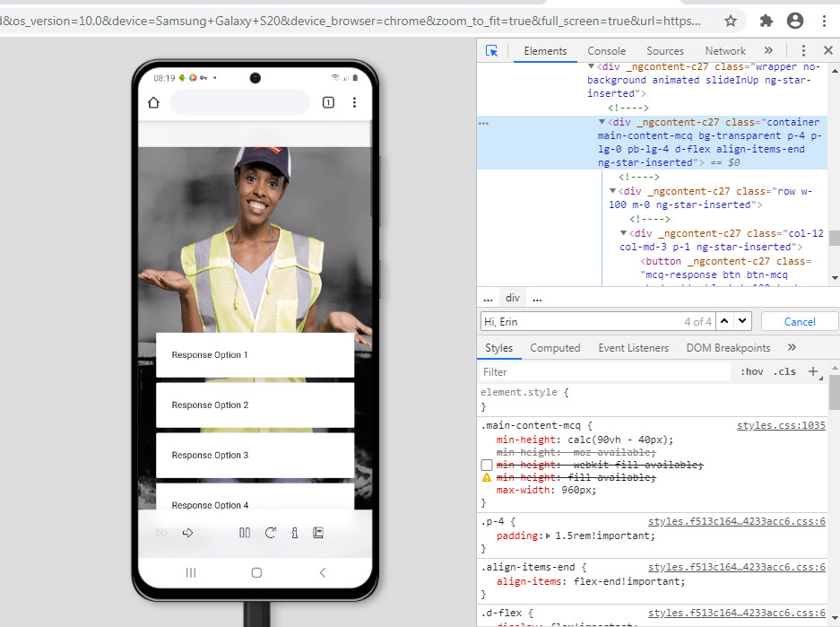Open the phone browser tab switcher
Screen dimensions: 840x627
328,102
